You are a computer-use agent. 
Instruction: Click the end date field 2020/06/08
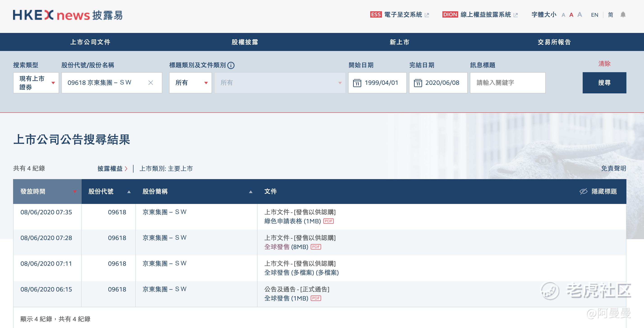click(438, 83)
